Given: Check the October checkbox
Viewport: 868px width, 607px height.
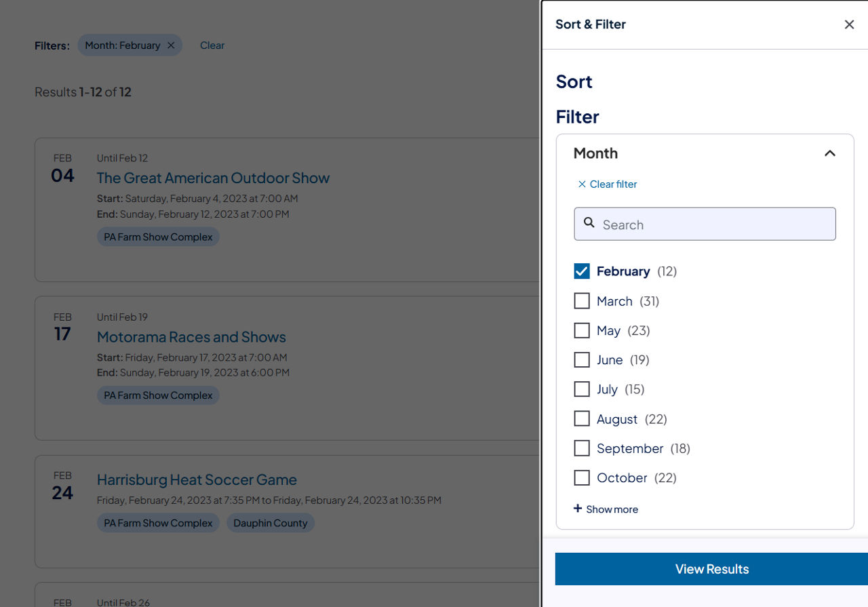Looking at the screenshot, I should (x=582, y=477).
